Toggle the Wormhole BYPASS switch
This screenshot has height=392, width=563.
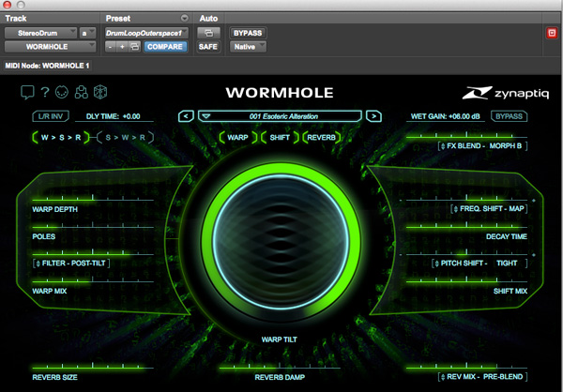tap(509, 116)
